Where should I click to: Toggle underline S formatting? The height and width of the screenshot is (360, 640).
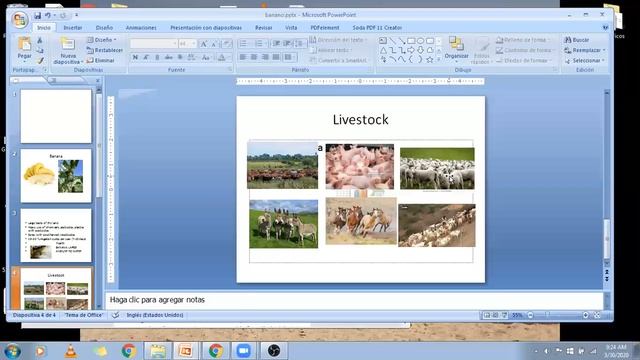157,58
